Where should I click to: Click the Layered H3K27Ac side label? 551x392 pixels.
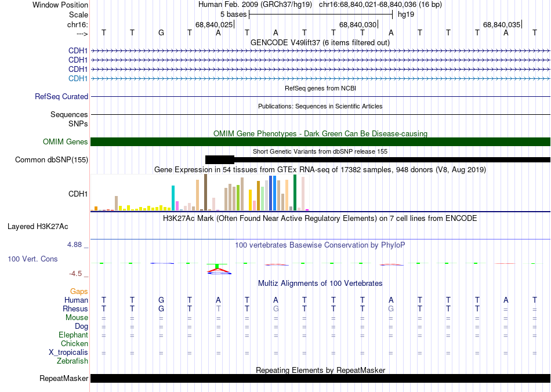point(38,227)
